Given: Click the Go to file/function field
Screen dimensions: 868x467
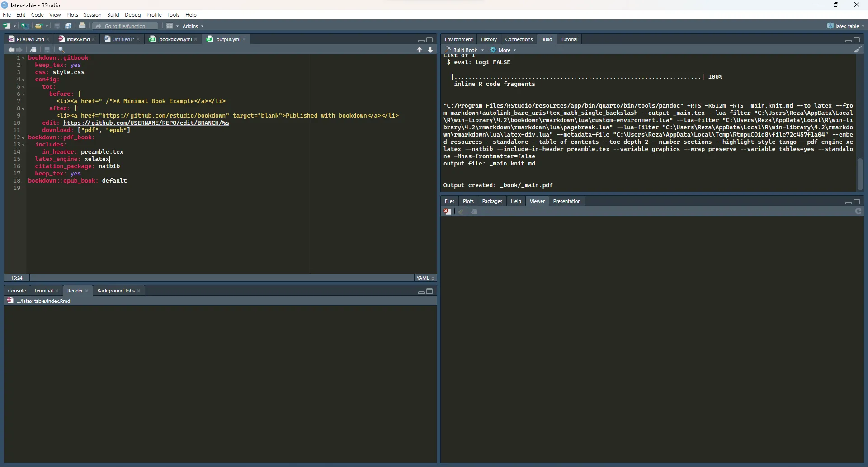Looking at the screenshot, I should point(125,26).
